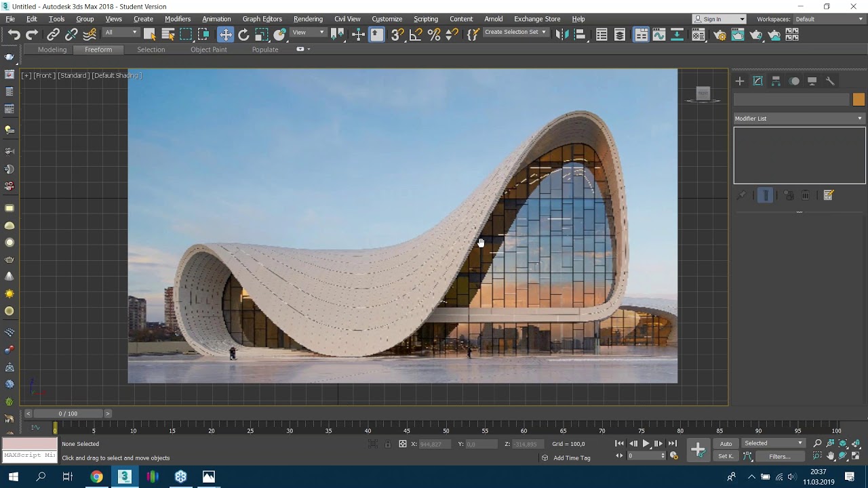Toggle Absolute/Offset transform type-in mode
The width and height of the screenshot is (868, 488).
403,444
